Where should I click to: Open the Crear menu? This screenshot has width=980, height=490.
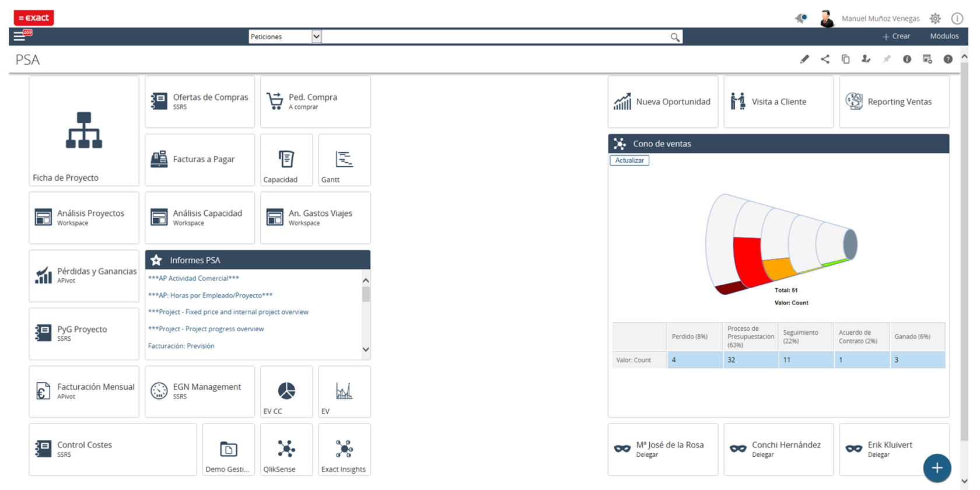click(896, 36)
